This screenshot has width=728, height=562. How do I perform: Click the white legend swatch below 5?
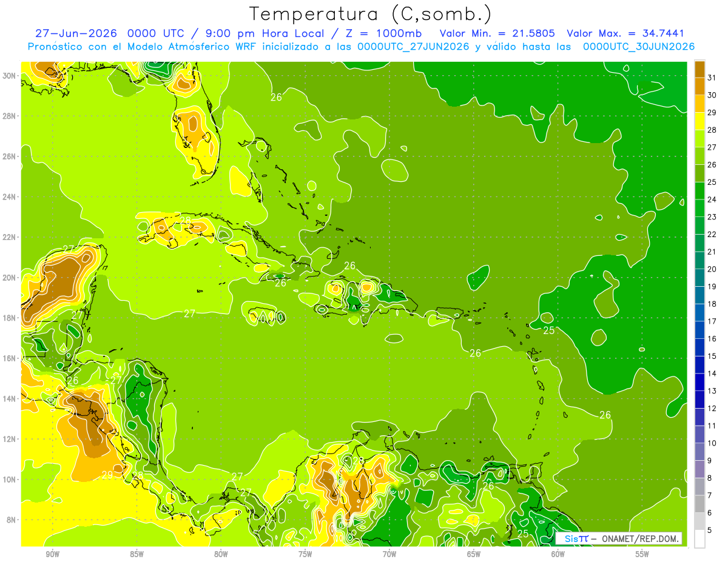tap(699, 539)
